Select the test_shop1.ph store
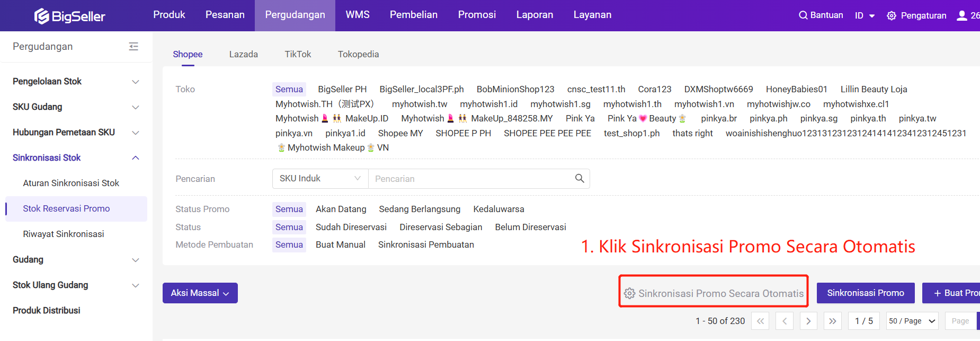This screenshot has height=341, width=980. 631,133
